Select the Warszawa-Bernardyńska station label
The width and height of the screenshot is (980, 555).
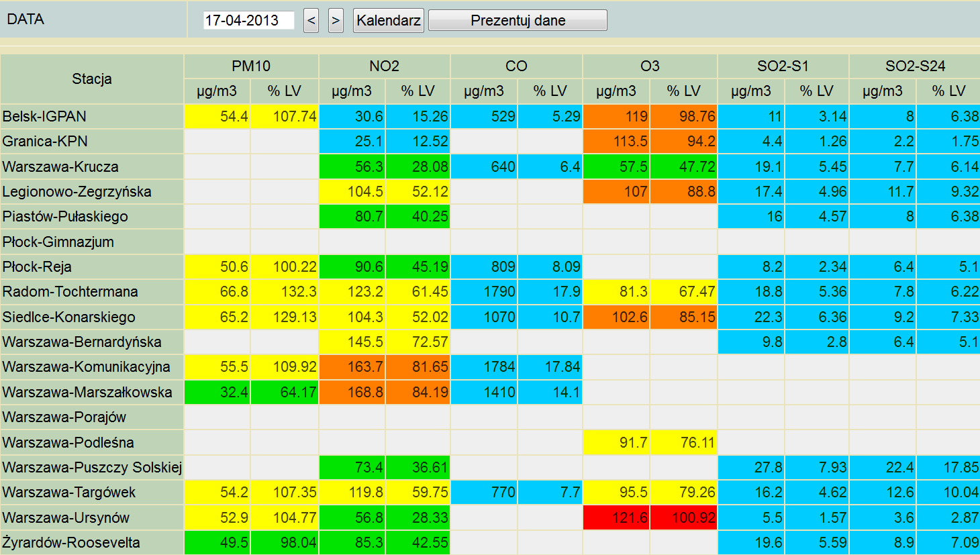(92, 342)
